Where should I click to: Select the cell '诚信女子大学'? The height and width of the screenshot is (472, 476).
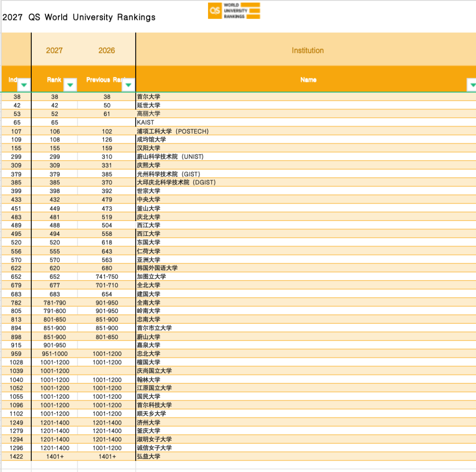[x=306, y=448]
